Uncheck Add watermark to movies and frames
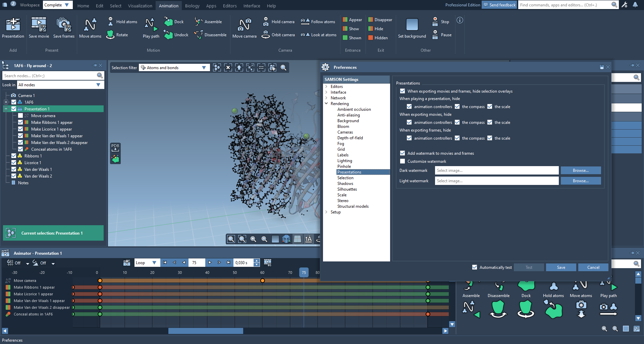Viewport: 644px width, 344px height. 402,153
